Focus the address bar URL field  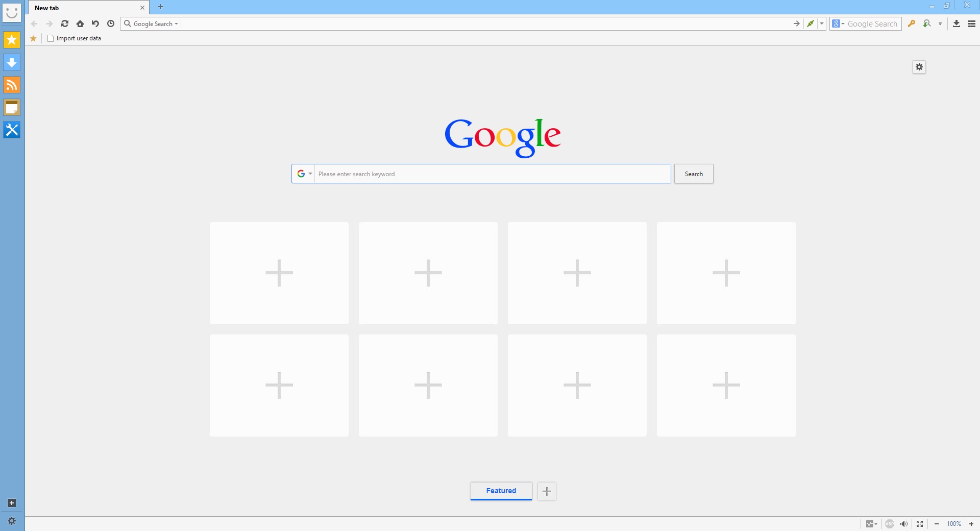tap(485, 23)
